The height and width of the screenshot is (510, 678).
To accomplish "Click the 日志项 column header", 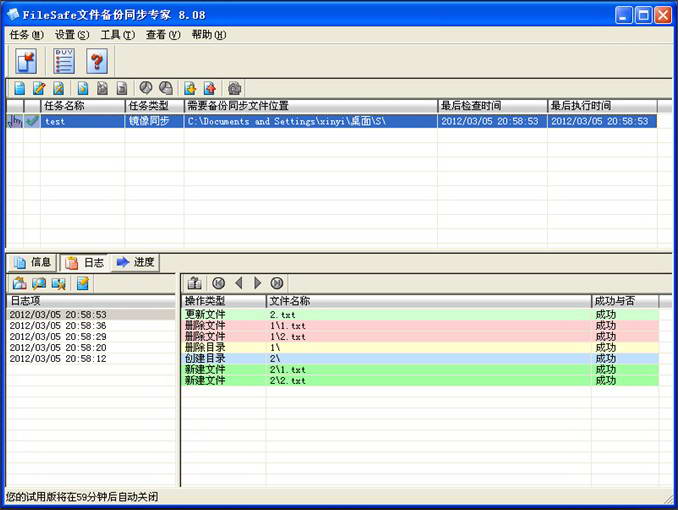I will [x=91, y=301].
